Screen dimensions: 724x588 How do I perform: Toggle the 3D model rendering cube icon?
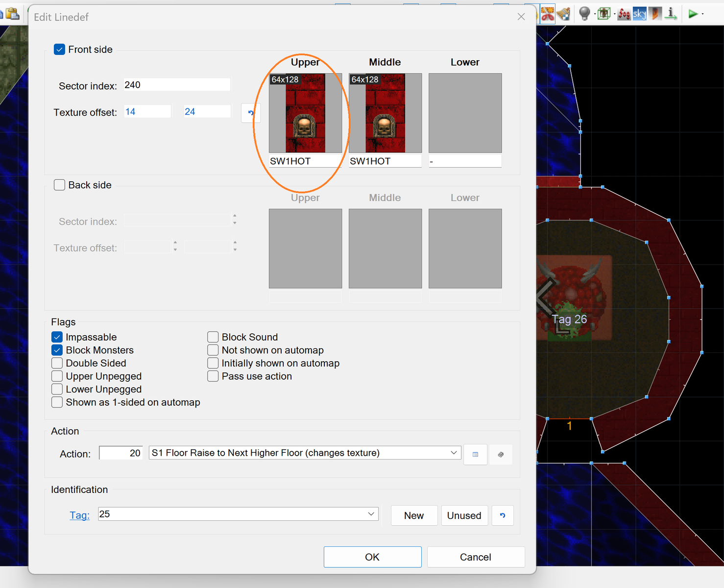coord(604,14)
